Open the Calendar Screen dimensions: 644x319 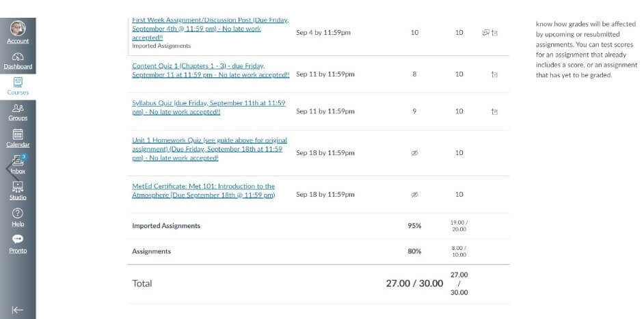(x=18, y=138)
